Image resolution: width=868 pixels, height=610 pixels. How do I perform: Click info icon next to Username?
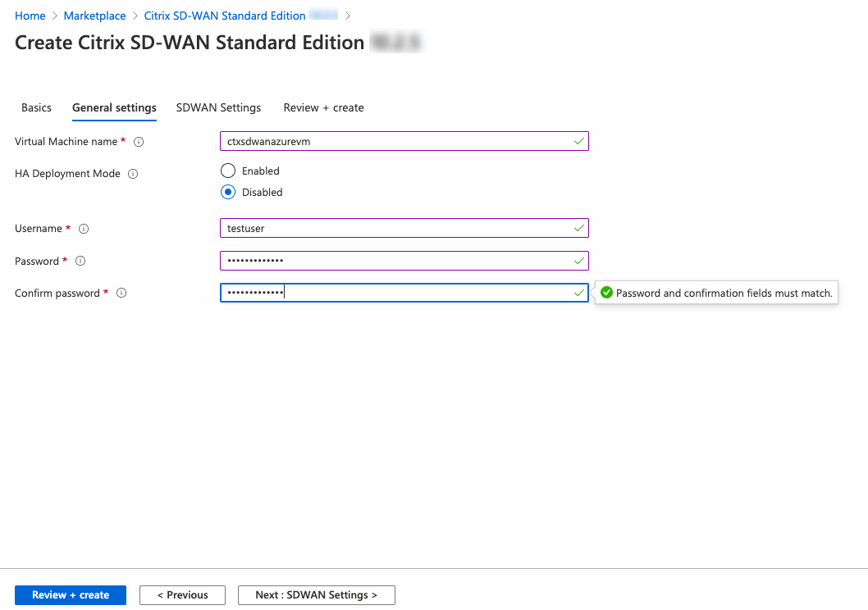[84, 229]
